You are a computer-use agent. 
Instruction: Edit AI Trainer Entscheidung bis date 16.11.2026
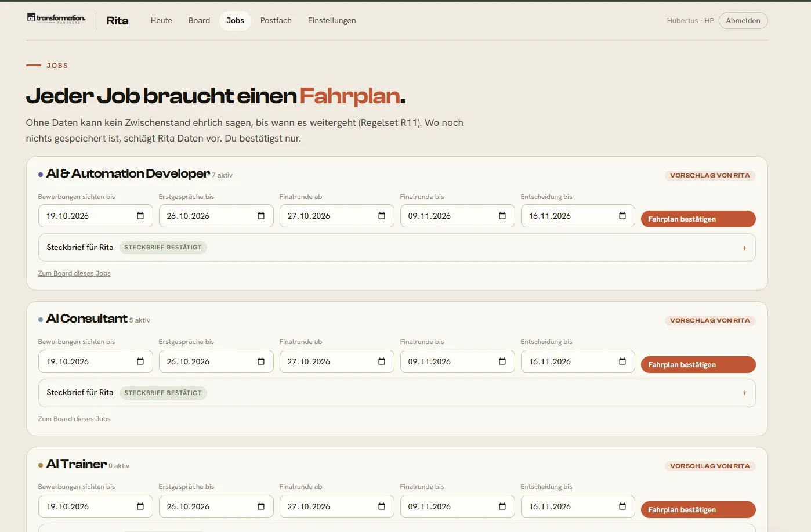tap(578, 506)
